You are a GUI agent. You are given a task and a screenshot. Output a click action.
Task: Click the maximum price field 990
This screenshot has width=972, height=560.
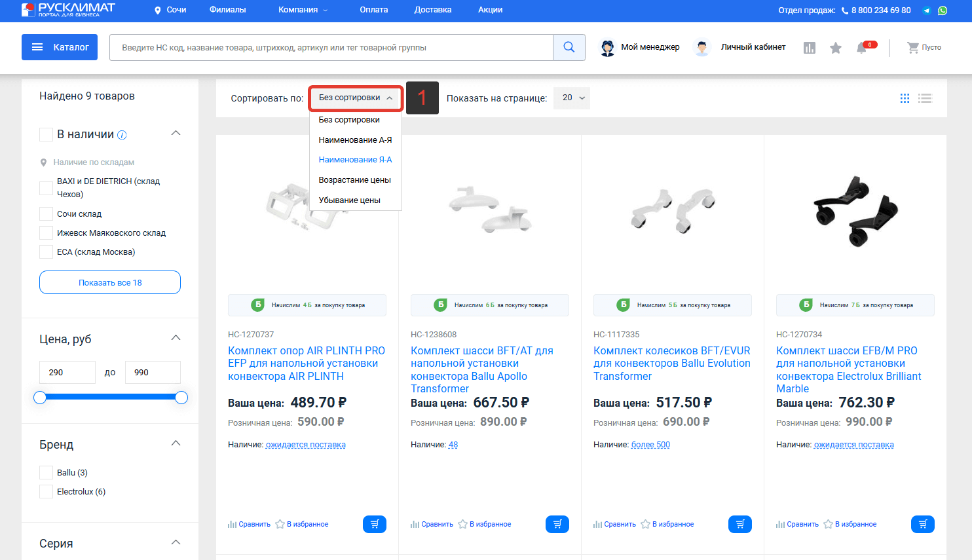153,372
